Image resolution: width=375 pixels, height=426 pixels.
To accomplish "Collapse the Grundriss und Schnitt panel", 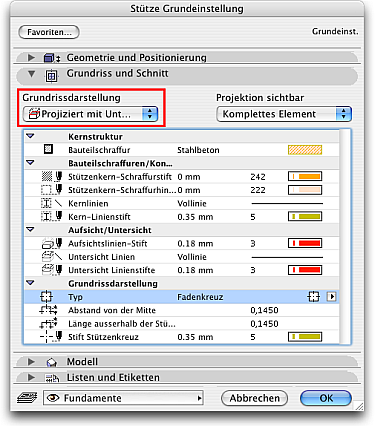I will coord(32,74).
